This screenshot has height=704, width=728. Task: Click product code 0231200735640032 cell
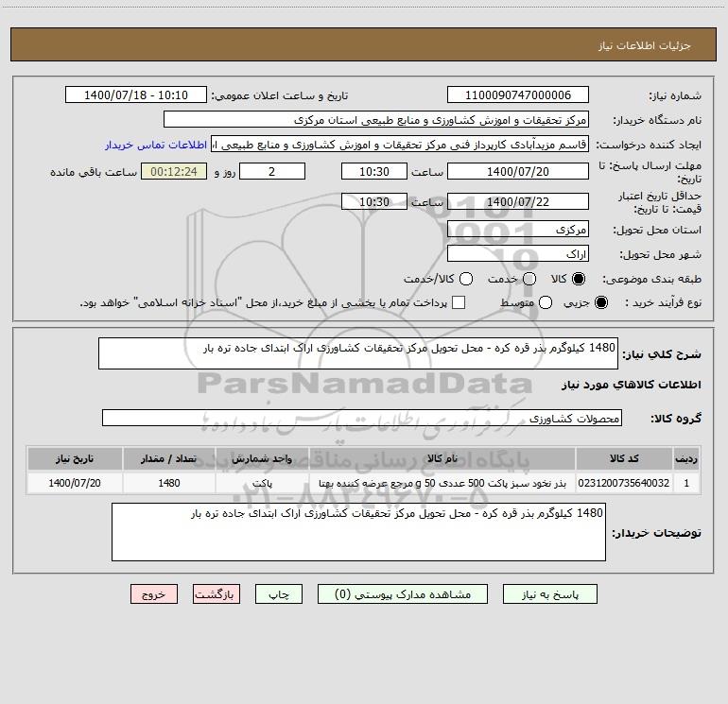[624, 483]
